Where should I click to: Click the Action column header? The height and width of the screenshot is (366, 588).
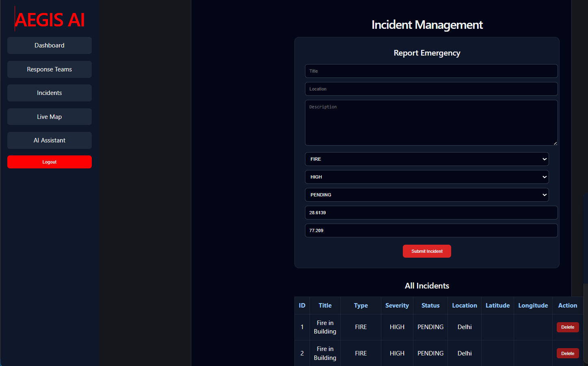pyautogui.click(x=568, y=306)
